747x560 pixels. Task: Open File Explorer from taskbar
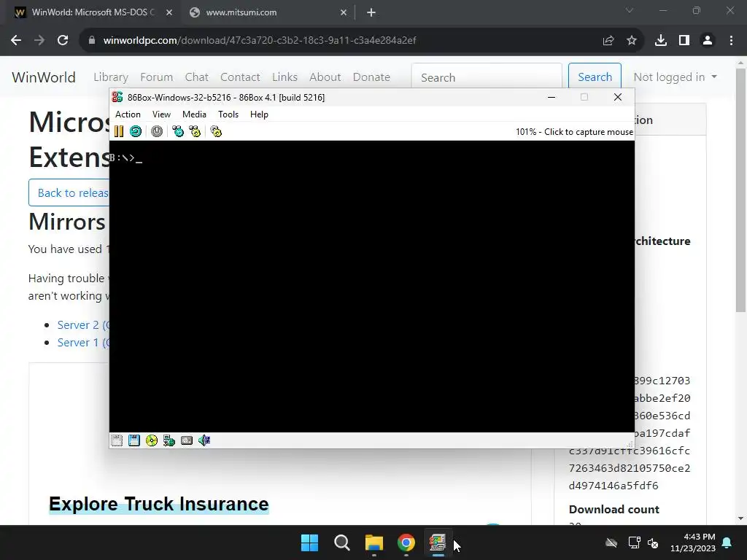click(374, 542)
